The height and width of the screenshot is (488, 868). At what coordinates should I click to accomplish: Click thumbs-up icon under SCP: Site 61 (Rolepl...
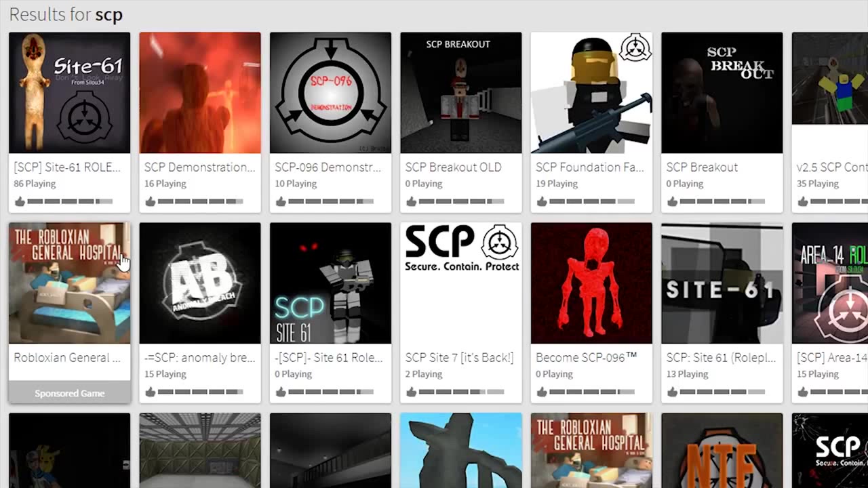click(x=673, y=392)
